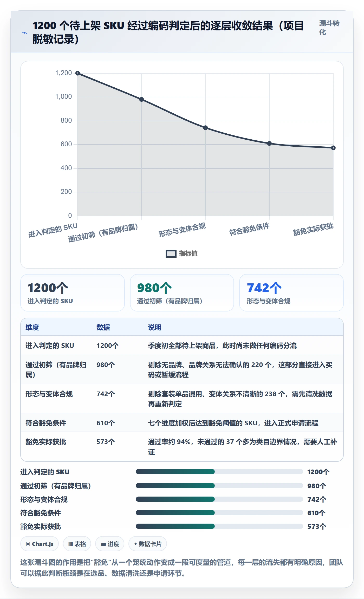Toggle the 指标值 legend swatch
The width and height of the screenshot is (364, 599).
coord(171,253)
